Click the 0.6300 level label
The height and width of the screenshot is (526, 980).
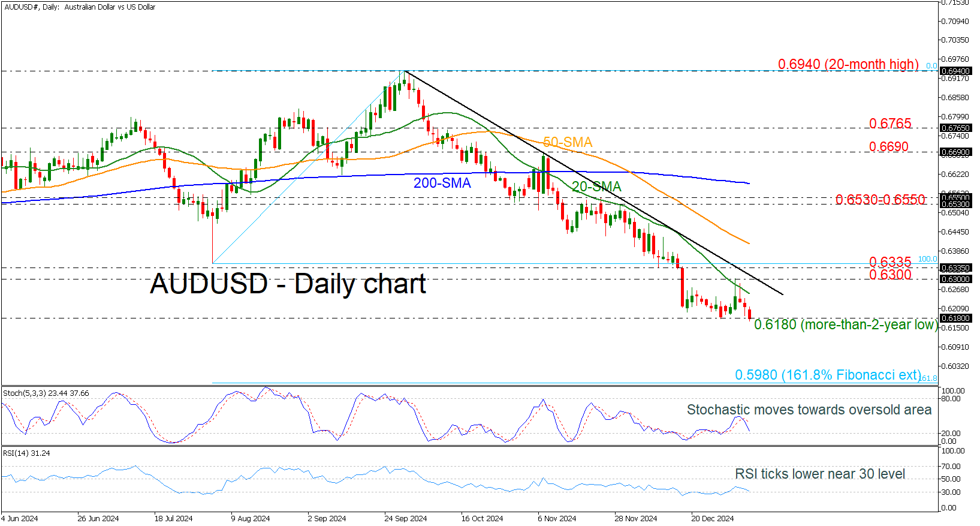890,275
